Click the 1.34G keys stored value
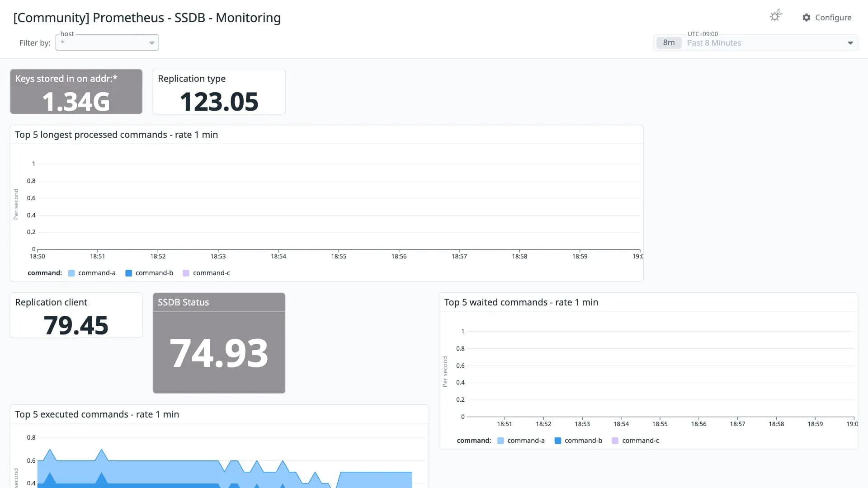Image resolution: width=868 pixels, height=488 pixels. coord(76,102)
